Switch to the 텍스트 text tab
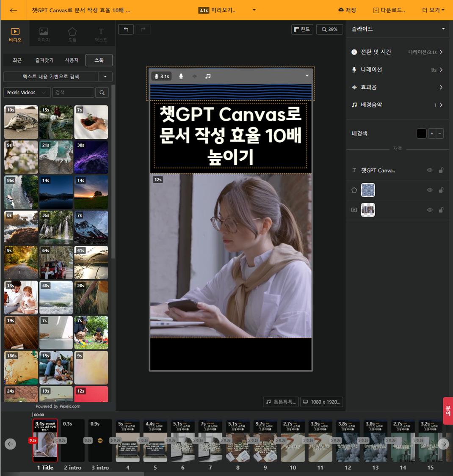This screenshot has height=476, width=453. click(x=101, y=35)
